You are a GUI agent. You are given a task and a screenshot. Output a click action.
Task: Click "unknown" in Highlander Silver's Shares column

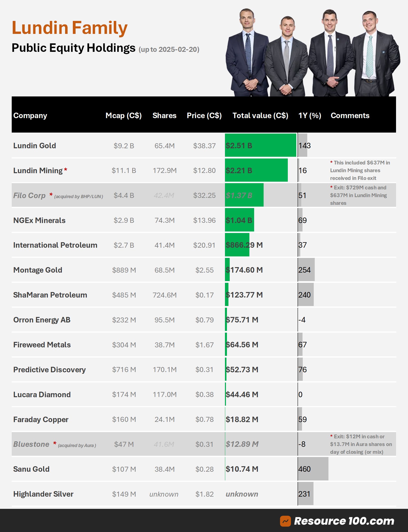pyautogui.click(x=164, y=494)
